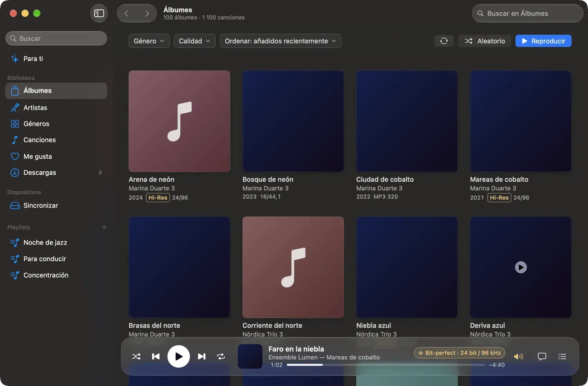Start playback with the play button

tap(178, 356)
